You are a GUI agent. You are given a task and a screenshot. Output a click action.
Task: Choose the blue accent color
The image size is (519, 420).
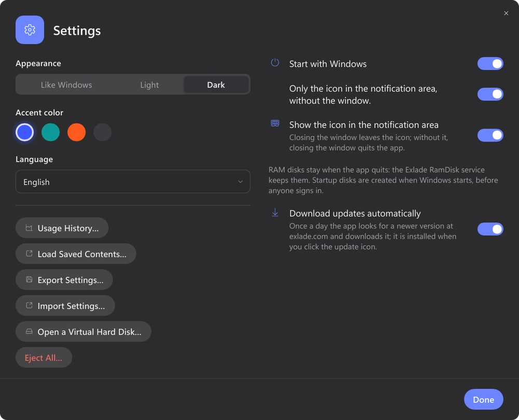(x=25, y=132)
